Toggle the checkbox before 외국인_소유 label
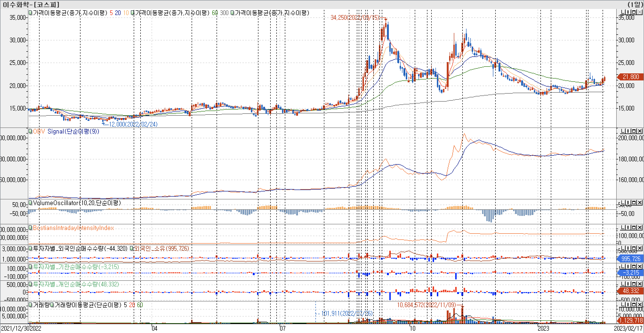Screen dimensions: 644x333 click(x=132, y=249)
